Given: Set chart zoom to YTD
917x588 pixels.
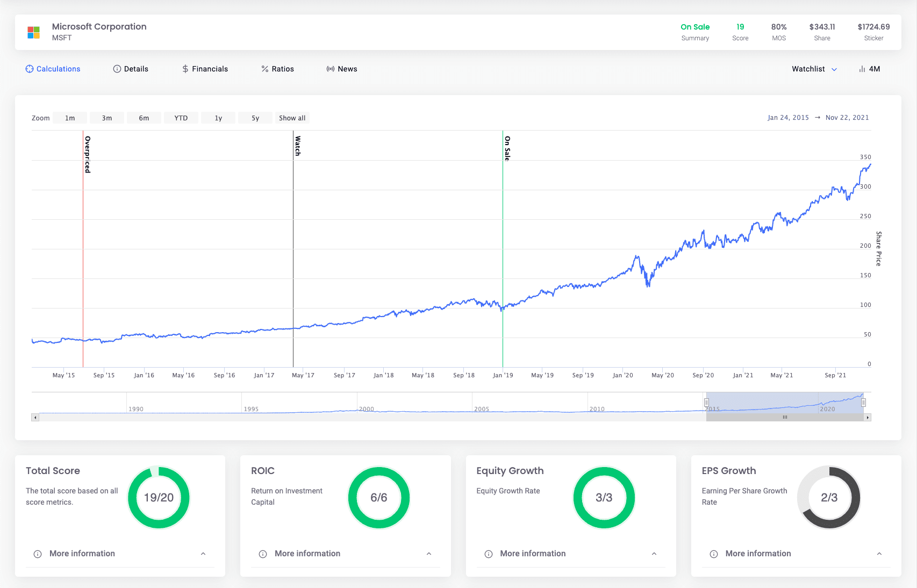Looking at the screenshot, I should point(181,118).
